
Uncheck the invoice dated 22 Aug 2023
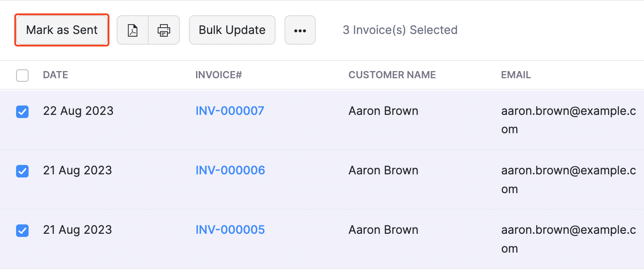point(22,112)
